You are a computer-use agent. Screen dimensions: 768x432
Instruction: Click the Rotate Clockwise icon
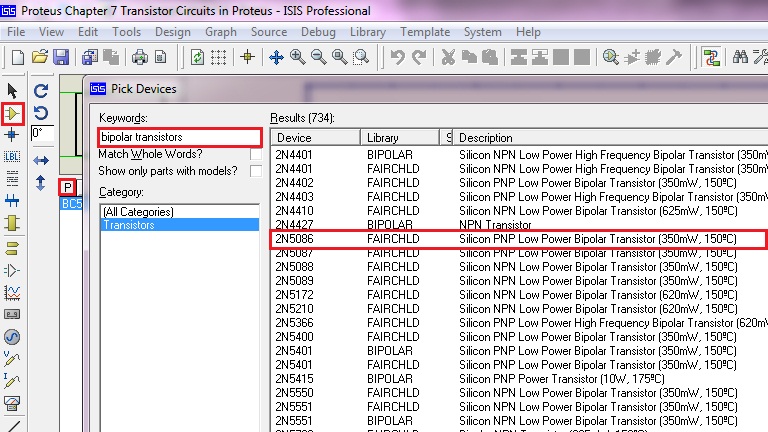point(41,91)
